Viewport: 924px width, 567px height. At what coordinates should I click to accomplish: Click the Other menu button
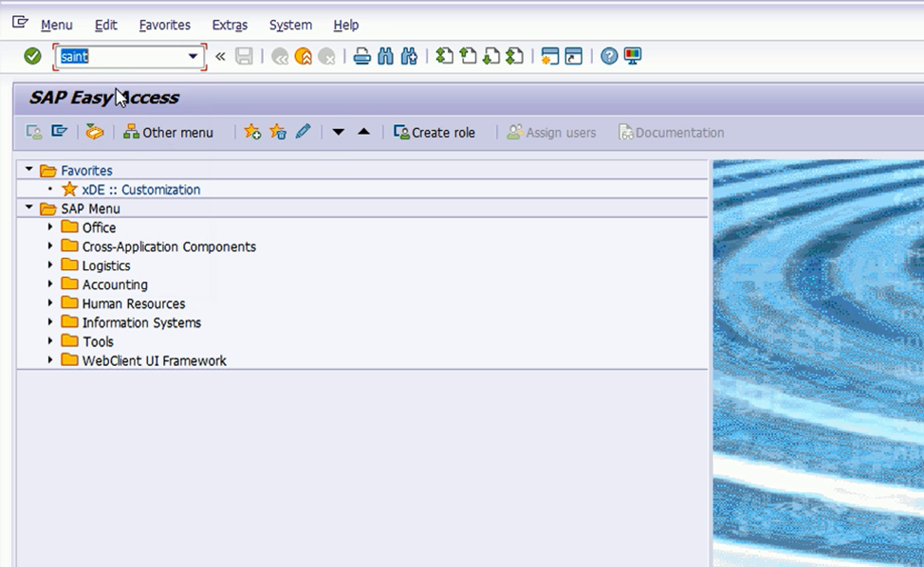pyautogui.click(x=169, y=133)
